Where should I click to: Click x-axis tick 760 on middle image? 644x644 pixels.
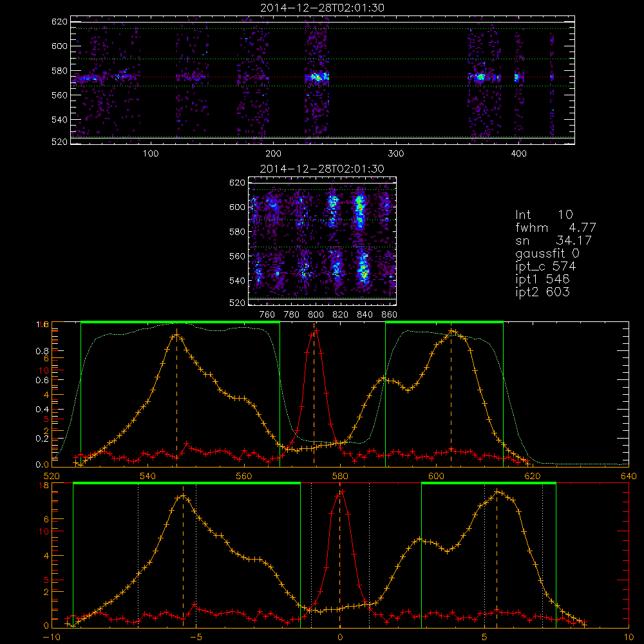point(267,315)
